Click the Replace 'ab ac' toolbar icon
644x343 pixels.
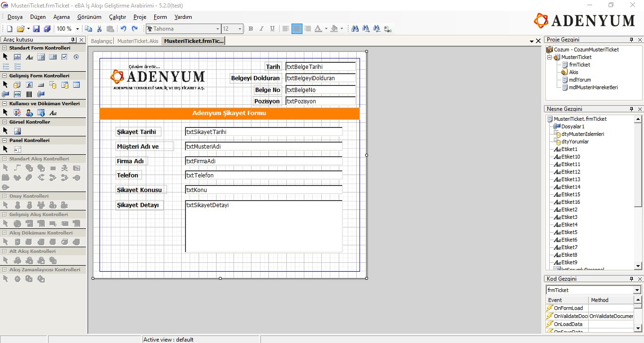tap(388, 29)
